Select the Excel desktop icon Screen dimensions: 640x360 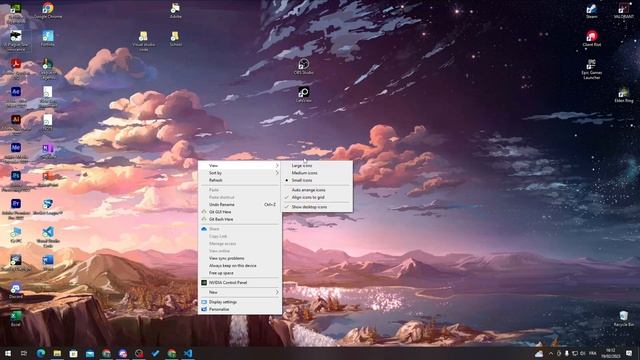[x=16, y=318]
